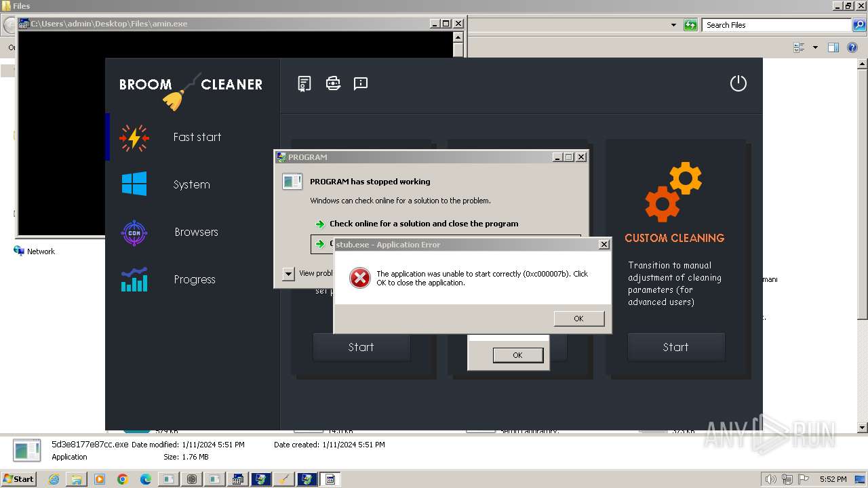Viewport: 868px width, 488px height.
Task: Click the green refresh button in Explorer
Action: 690,25
